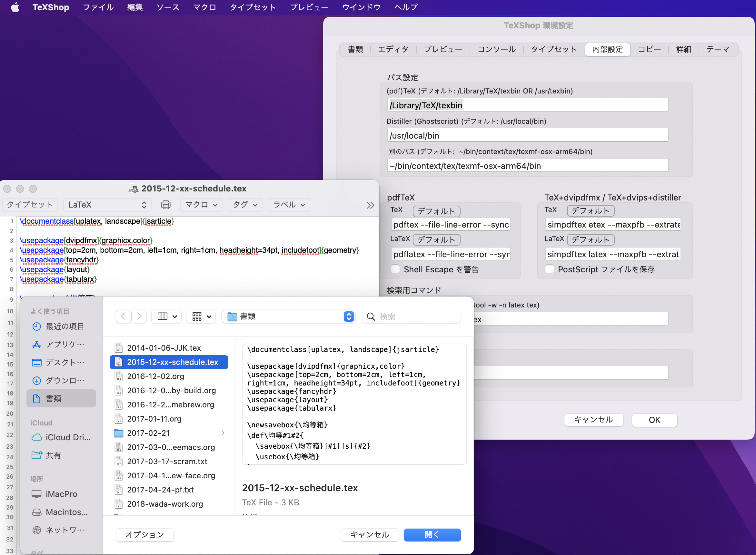Viewport: 756px width, 555px height.
Task: Click デフォルト button for pdfTeX LaTeX
Action: (436, 239)
